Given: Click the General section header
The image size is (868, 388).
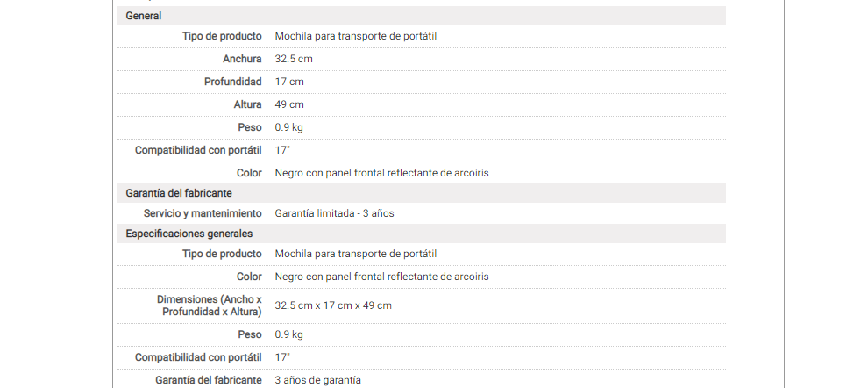Looking at the screenshot, I should tap(143, 16).
